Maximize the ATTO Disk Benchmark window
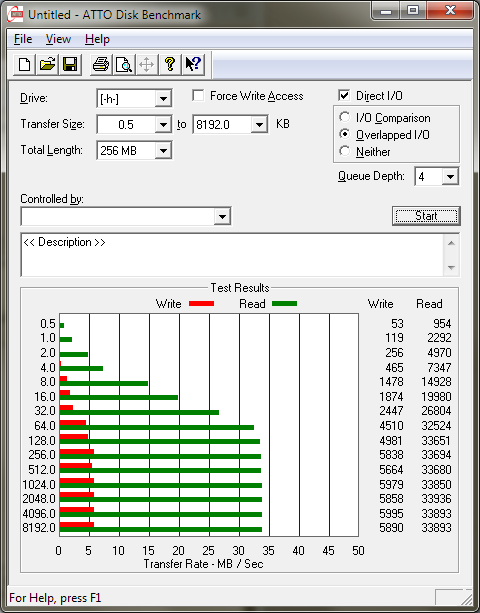Image resolution: width=480 pixels, height=613 pixels. pos(413,10)
